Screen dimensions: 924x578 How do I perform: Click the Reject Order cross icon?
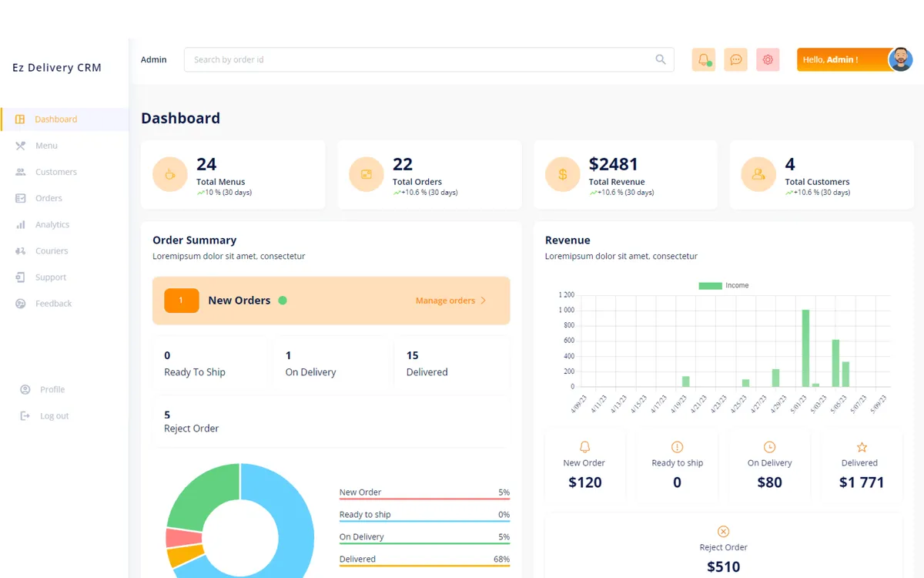[723, 532]
